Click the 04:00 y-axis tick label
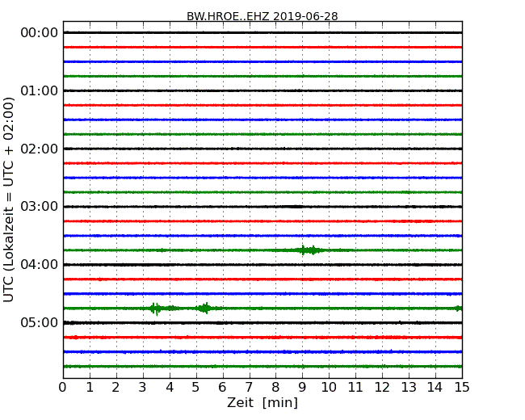Viewport: 525px width, 420px height. [40, 265]
